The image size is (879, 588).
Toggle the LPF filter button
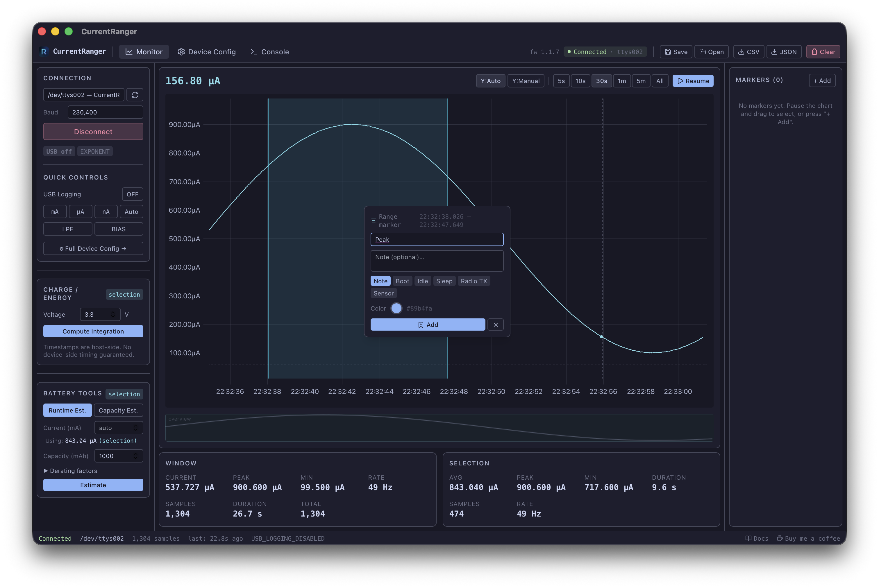point(67,229)
